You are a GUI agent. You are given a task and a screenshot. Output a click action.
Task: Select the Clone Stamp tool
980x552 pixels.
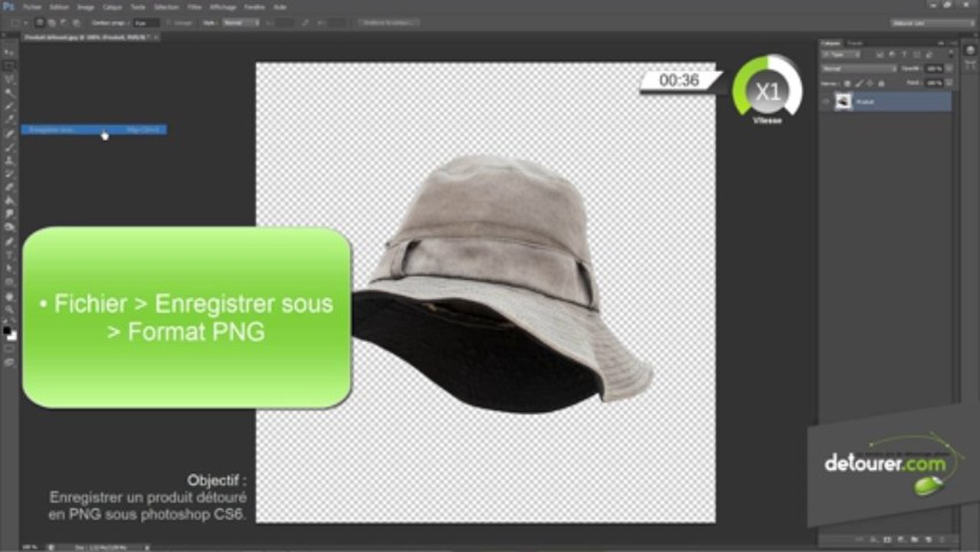pos(10,162)
